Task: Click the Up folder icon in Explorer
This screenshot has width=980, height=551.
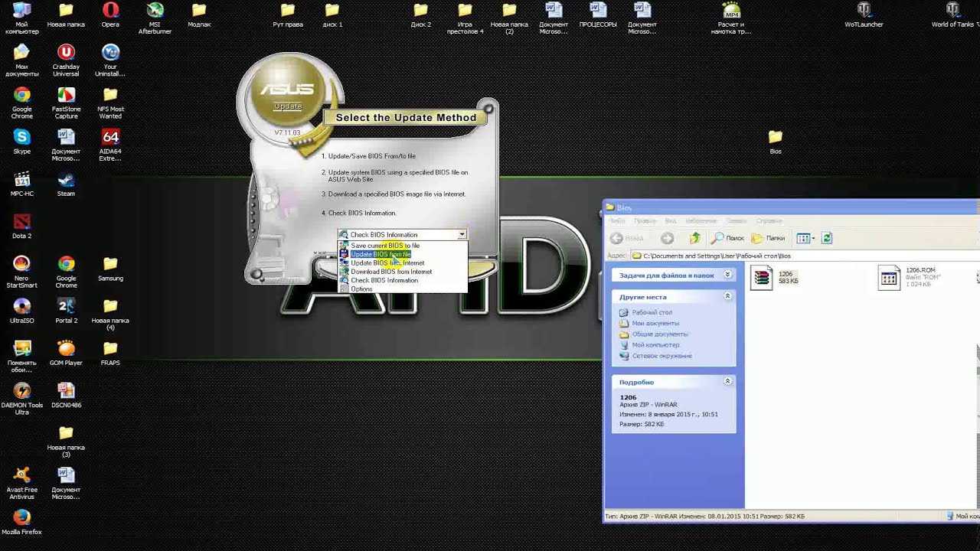Action: pos(694,238)
